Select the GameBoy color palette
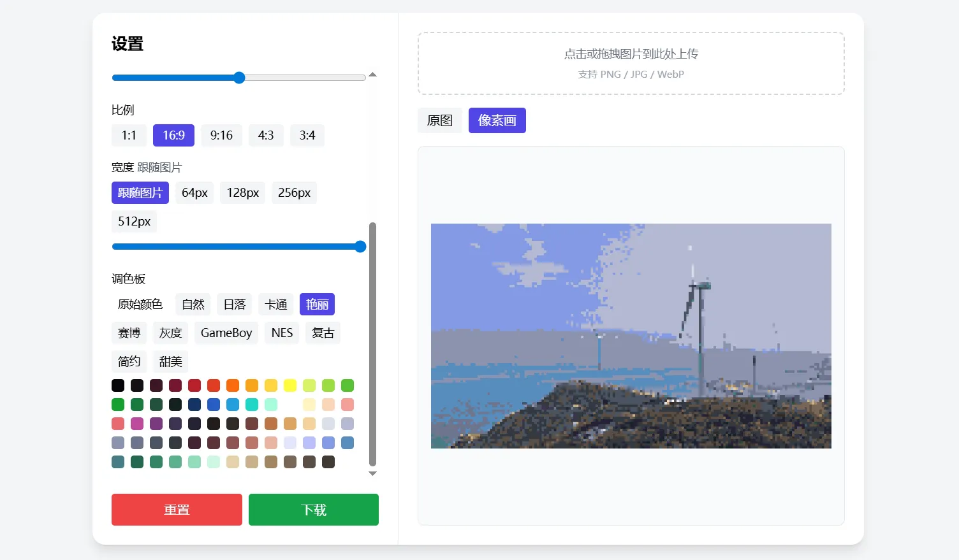 [x=226, y=333]
